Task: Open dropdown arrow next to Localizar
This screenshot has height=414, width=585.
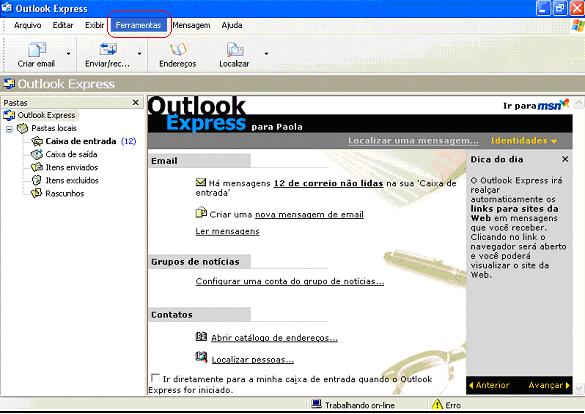Action: pos(266,54)
